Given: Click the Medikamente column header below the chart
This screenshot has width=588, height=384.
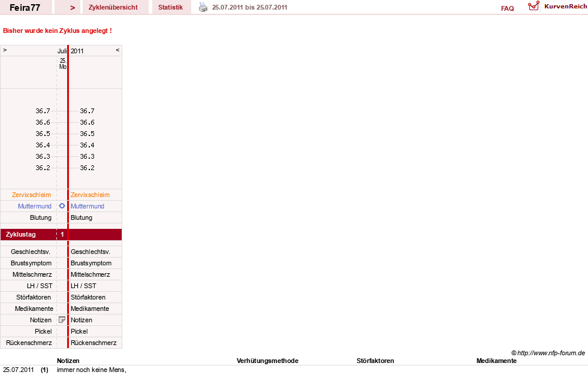Looking at the screenshot, I should coord(496,361).
